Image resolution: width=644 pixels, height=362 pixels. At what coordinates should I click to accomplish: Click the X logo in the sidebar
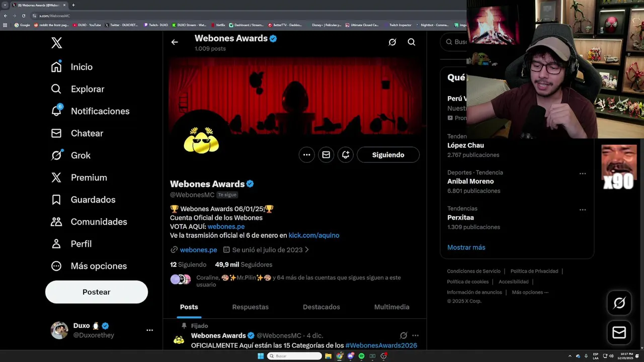pyautogui.click(x=57, y=43)
